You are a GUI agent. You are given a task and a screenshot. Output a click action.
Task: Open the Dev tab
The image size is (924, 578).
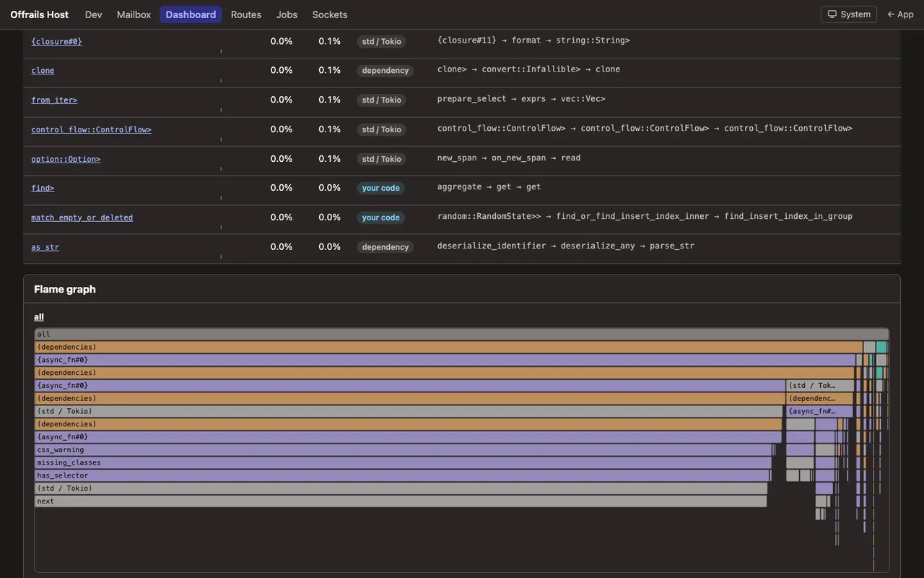point(93,14)
